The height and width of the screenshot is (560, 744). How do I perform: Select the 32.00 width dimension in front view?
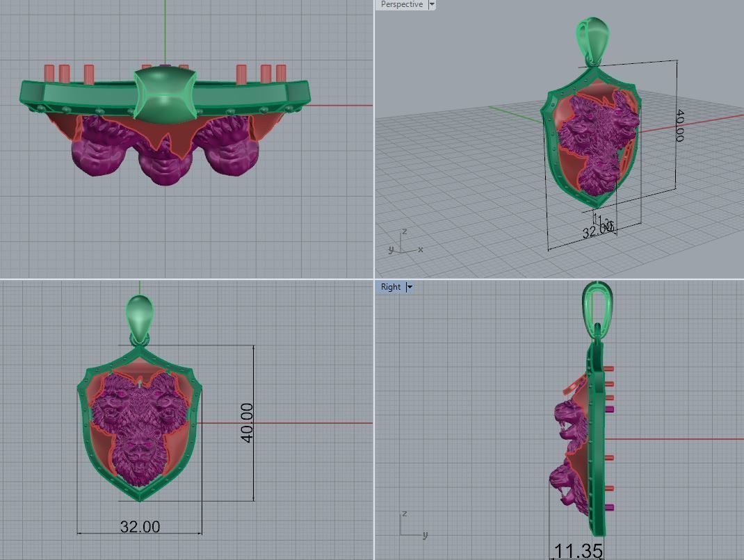(140, 527)
